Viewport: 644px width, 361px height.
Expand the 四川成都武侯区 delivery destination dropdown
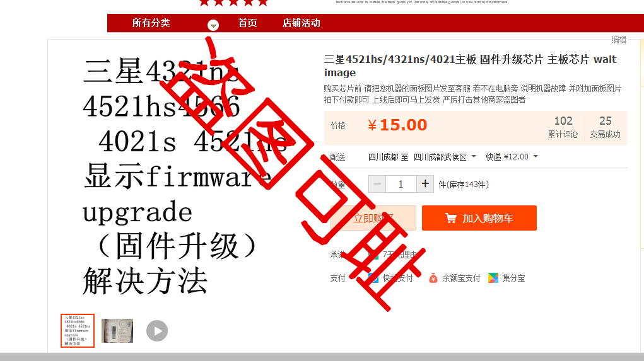[445, 157]
